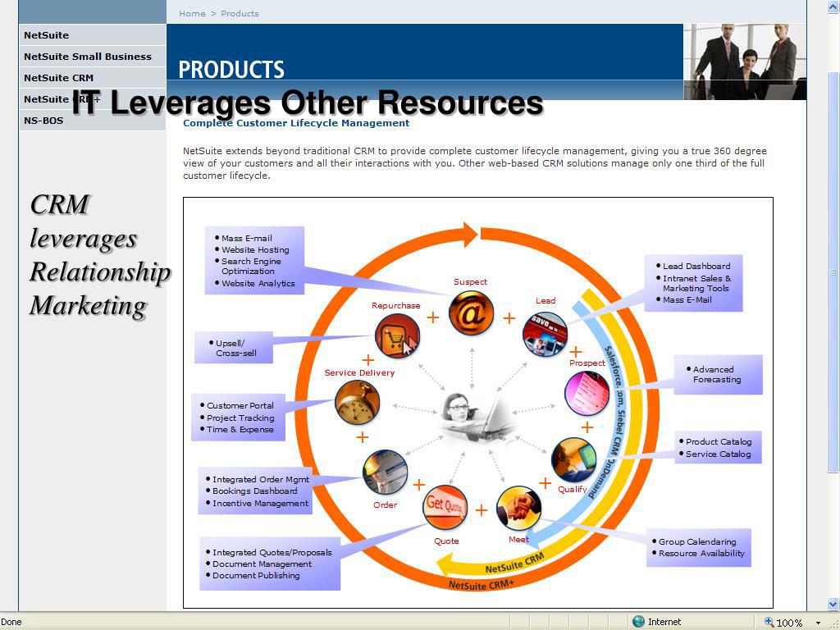Click the Internet zone globe icon

click(638, 622)
